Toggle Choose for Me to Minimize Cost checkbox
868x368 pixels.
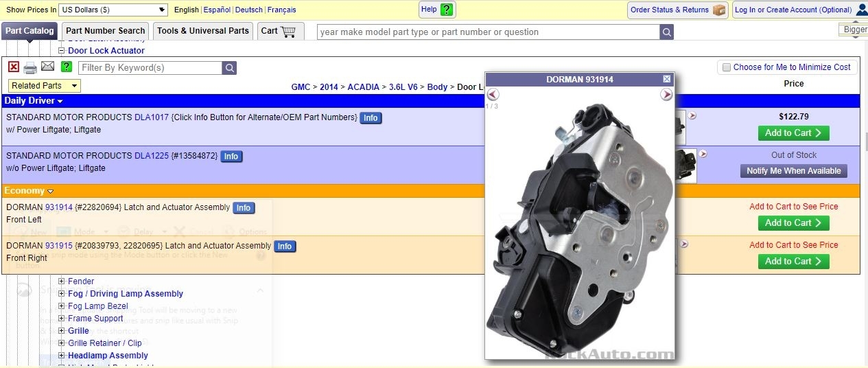(x=727, y=67)
